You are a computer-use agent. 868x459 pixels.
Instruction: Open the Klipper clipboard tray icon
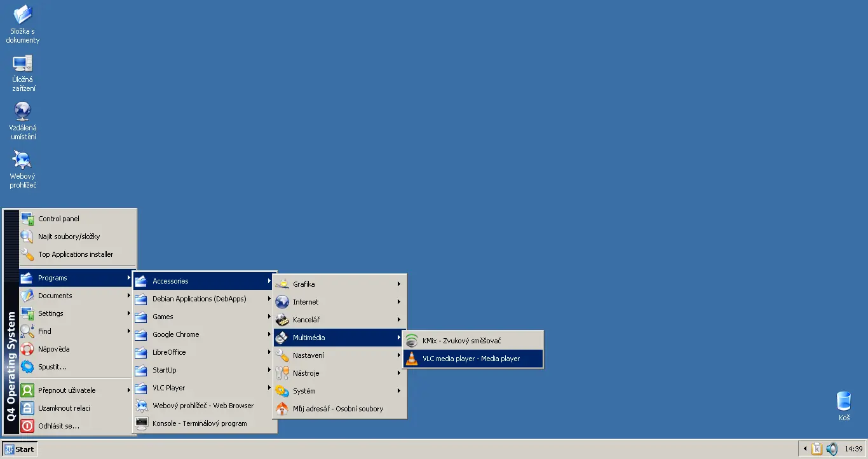click(x=817, y=449)
